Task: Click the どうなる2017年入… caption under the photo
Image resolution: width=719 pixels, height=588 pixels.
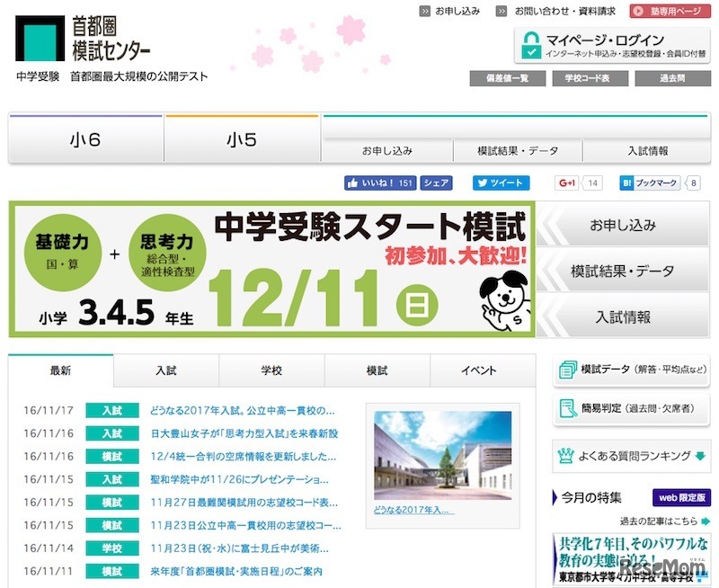Action: pyautogui.click(x=413, y=510)
